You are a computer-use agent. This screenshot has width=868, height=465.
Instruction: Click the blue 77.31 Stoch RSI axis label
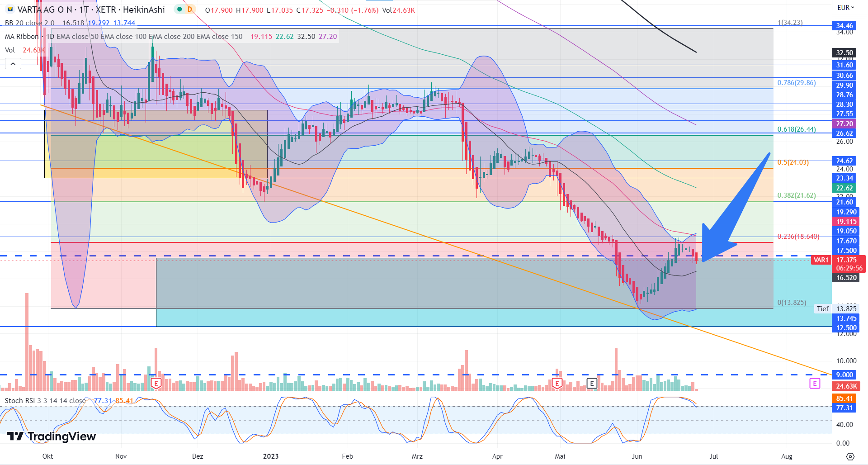click(x=844, y=408)
